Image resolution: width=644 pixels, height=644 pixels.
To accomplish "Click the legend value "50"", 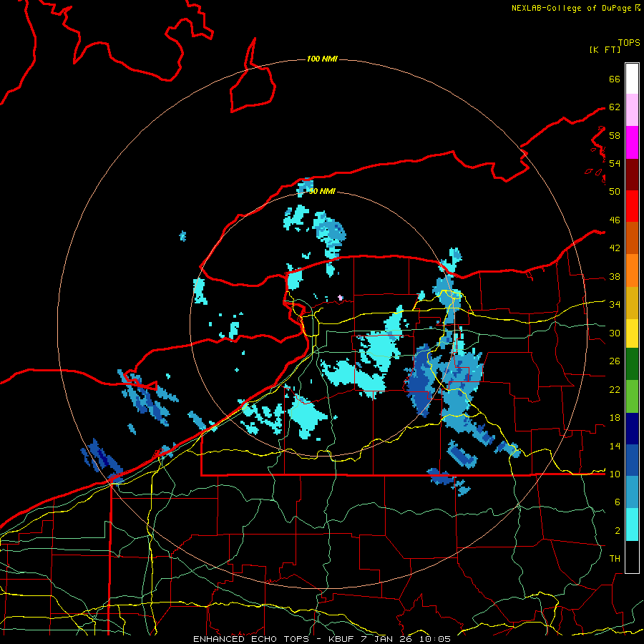I will point(615,192).
